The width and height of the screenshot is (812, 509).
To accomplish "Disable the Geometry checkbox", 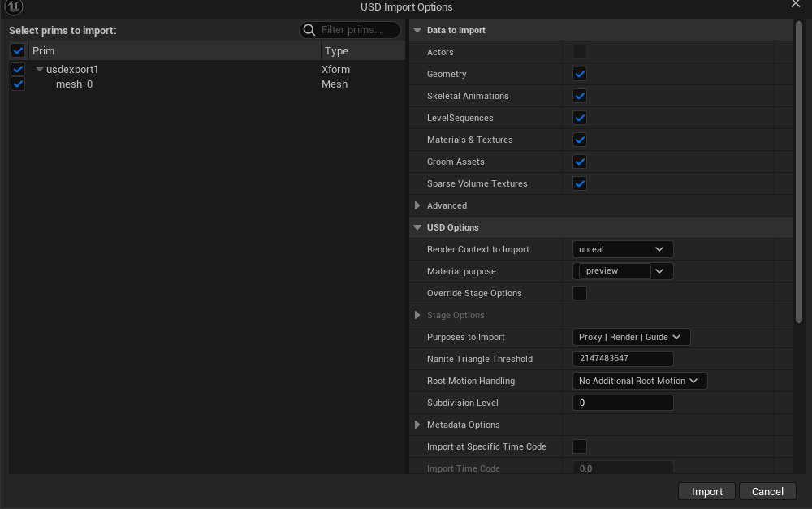I will pos(580,74).
